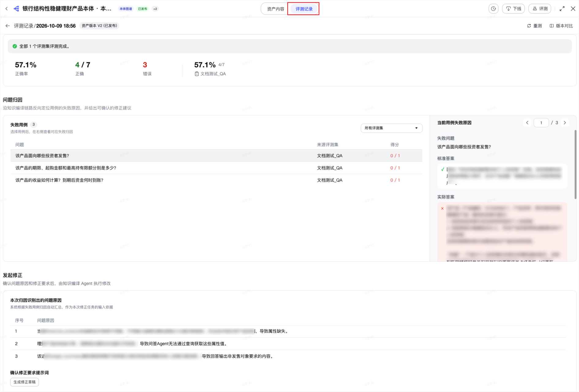This screenshot has width=579, height=392.
Task: Click 重测 to re-run evaluation
Action: click(534, 26)
